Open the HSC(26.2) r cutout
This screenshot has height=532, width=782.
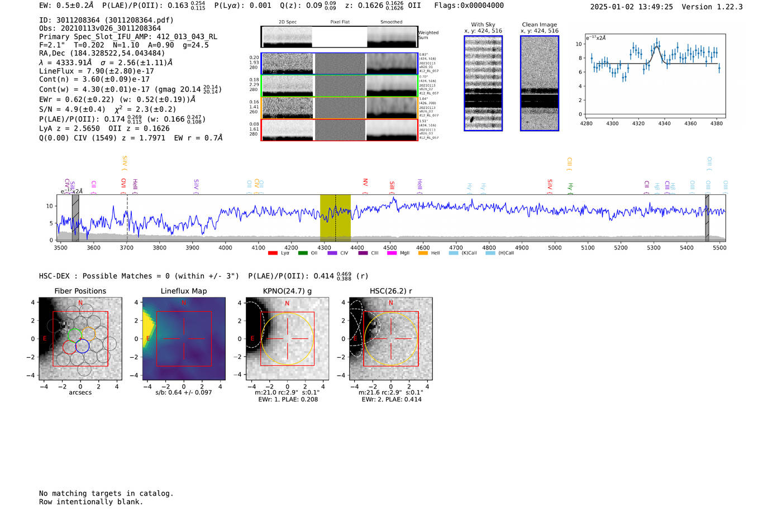[390, 339]
